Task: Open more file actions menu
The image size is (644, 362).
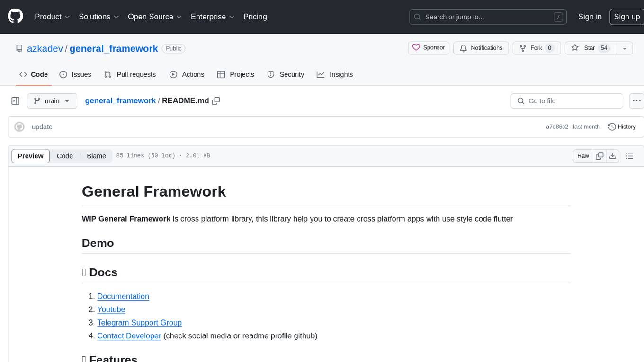Action: click(x=636, y=101)
